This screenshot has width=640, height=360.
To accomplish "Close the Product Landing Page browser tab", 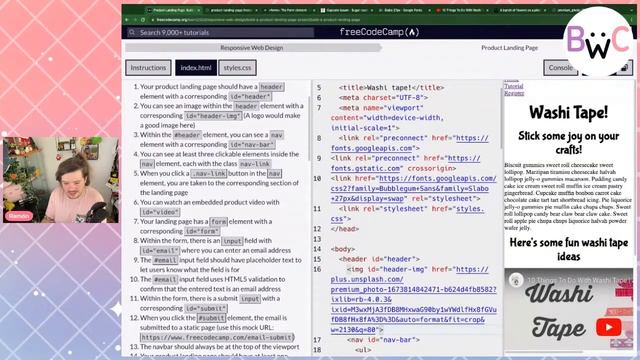I will 199,10.
